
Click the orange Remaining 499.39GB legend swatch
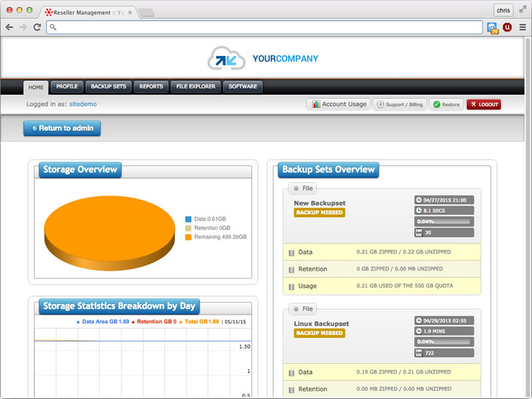click(x=188, y=237)
